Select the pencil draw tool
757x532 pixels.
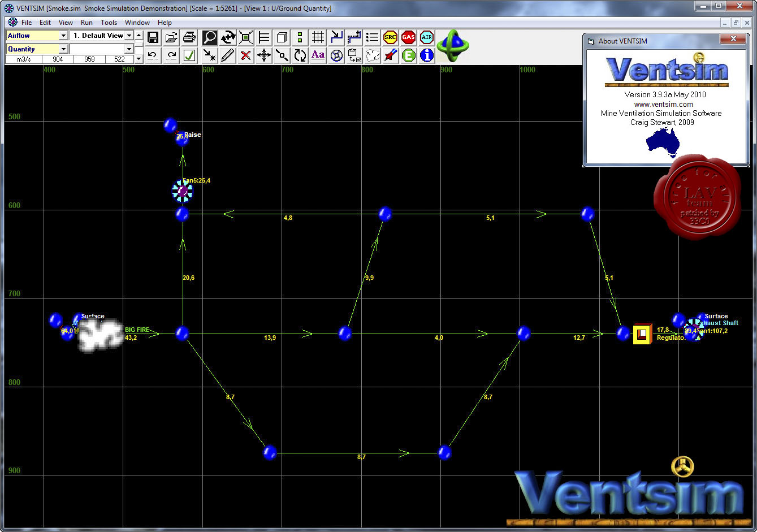tap(228, 55)
